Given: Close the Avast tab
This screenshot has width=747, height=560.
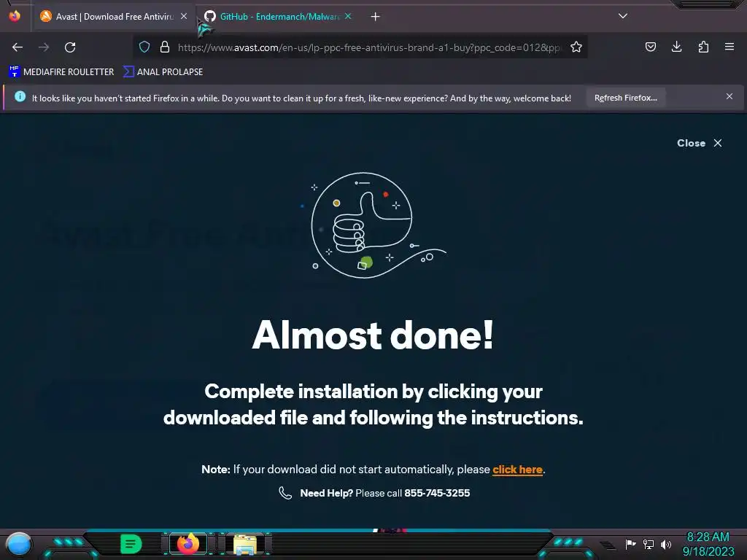Looking at the screenshot, I should pos(184,16).
